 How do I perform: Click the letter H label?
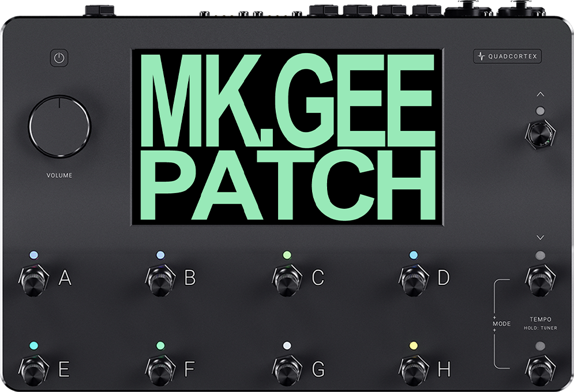coord(444,369)
